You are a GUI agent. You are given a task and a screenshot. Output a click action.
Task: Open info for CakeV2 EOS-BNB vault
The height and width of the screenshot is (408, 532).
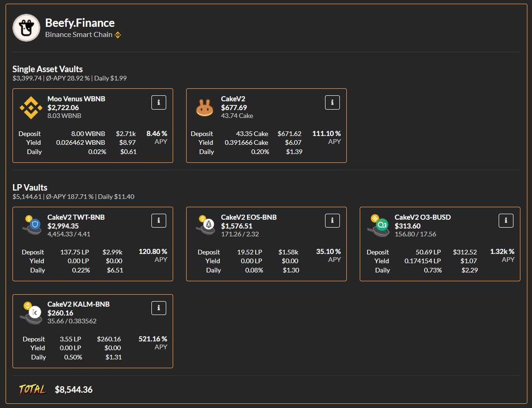click(x=332, y=221)
